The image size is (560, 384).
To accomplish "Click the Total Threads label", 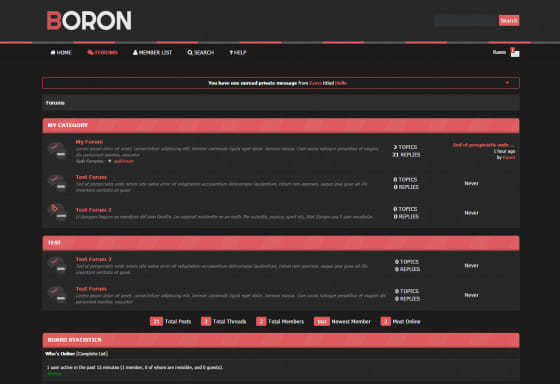I will click(x=229, y=321).
